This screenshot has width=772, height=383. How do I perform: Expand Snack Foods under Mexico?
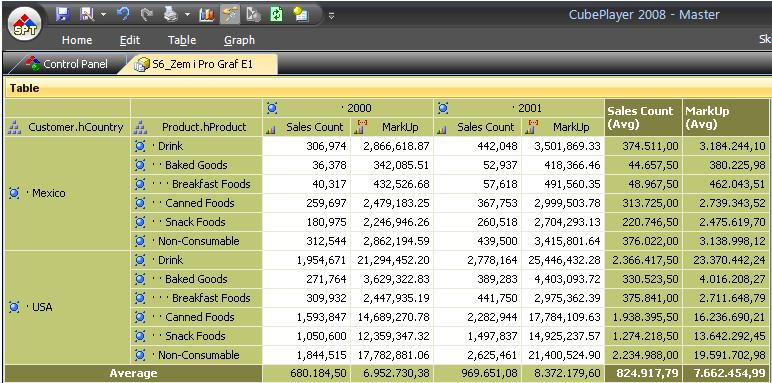[x=140, y=222]
